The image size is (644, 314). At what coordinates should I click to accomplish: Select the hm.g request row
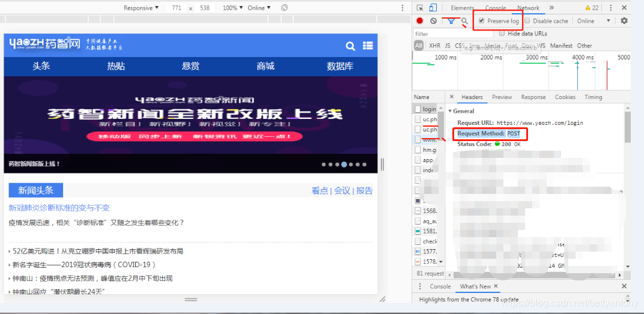(x=425, y=150)
